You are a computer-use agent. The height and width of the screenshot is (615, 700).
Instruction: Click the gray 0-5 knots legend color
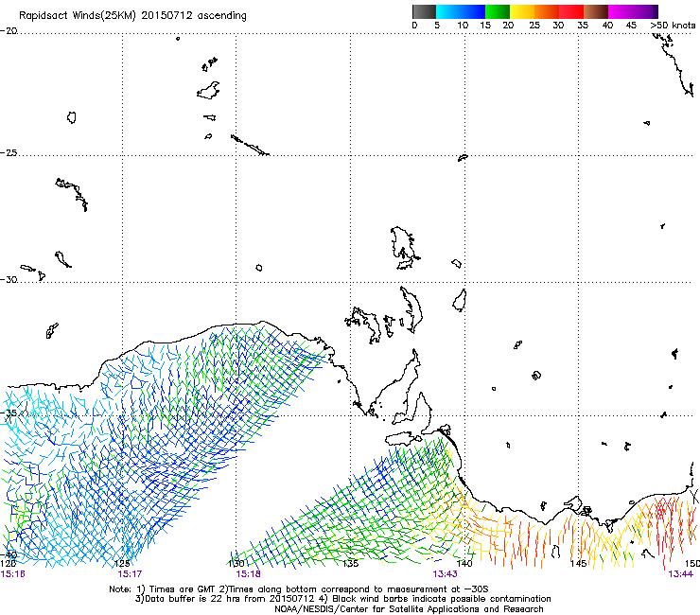(x=424, y=11)
